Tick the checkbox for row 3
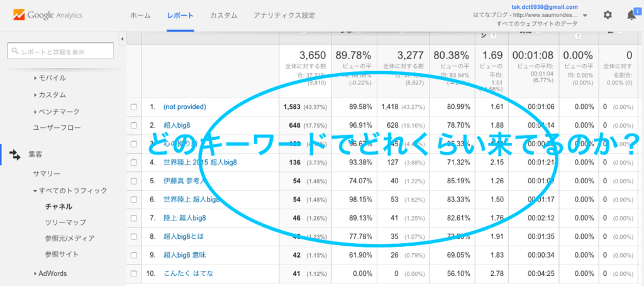The height and width of the screenshot is (286, 644). pyautogui.click(x=134, y=144)
